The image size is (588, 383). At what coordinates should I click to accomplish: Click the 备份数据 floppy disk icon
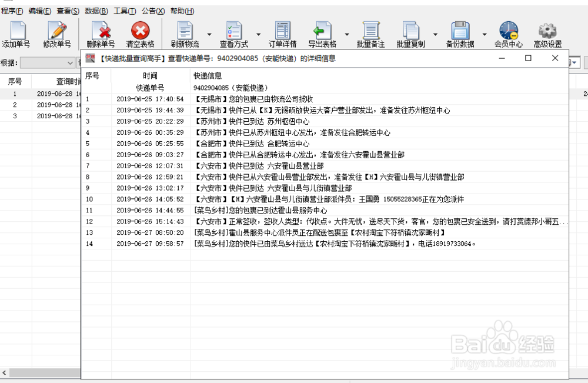pos(460,31)
